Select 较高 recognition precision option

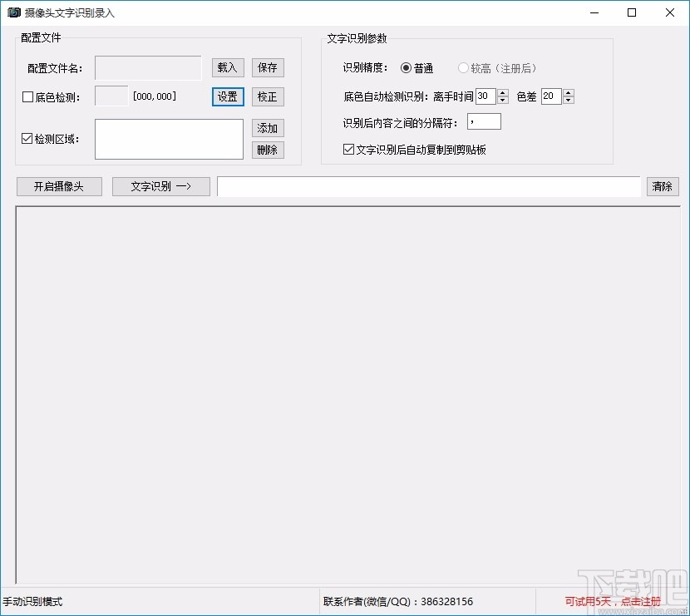tap(463, 68)
